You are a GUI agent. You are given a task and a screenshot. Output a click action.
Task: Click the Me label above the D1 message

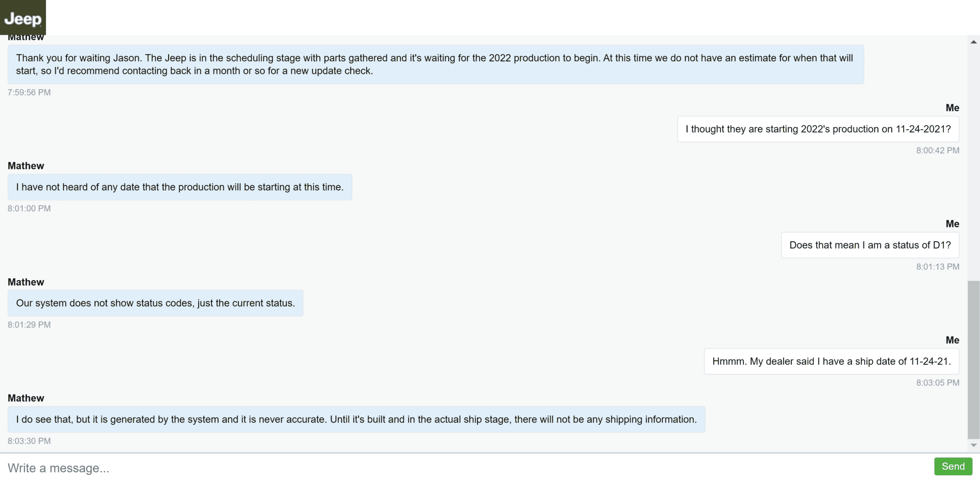tap(952, 223)
